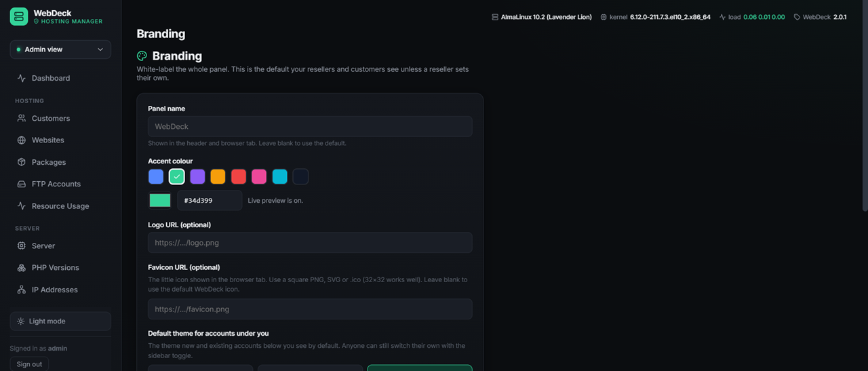This screenshot has height=371, width=868.
Task: Open the custom colour picker preview box
Action: tap(160, 200)
